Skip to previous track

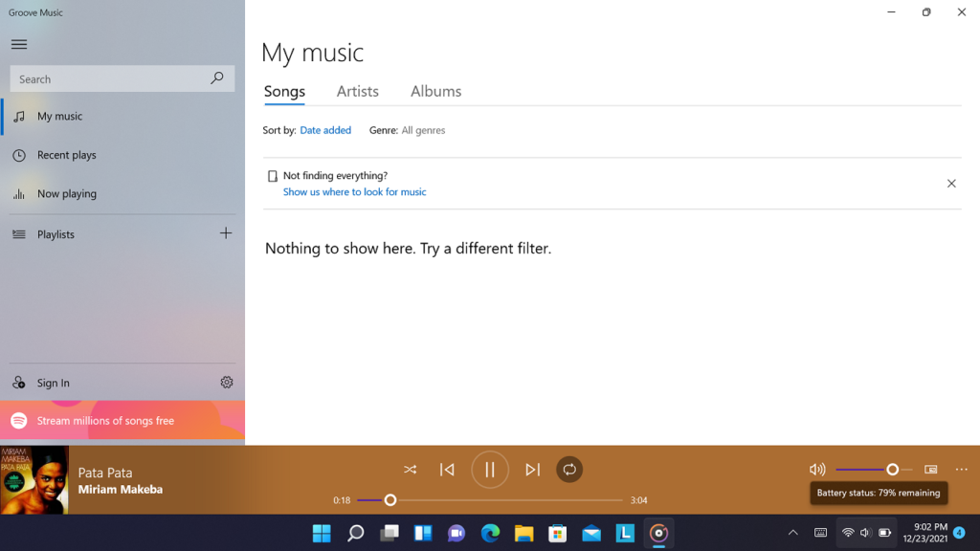click(x=447, y=469)
